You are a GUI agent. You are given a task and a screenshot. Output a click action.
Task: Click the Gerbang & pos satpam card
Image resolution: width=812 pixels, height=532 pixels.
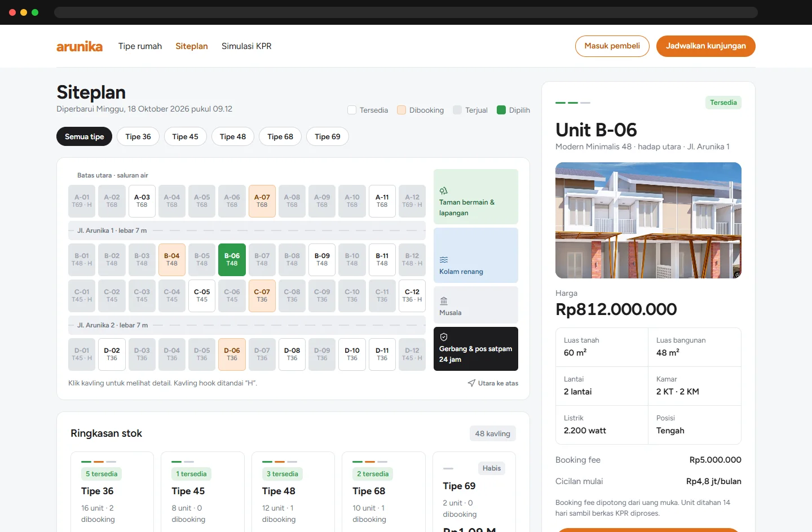point(476,349)
